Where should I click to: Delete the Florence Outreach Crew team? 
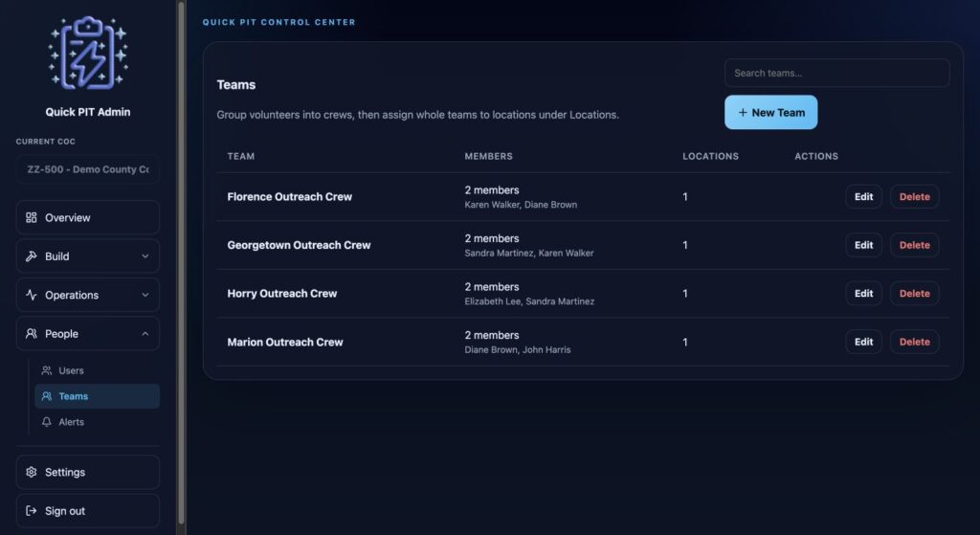coord(914,196)
